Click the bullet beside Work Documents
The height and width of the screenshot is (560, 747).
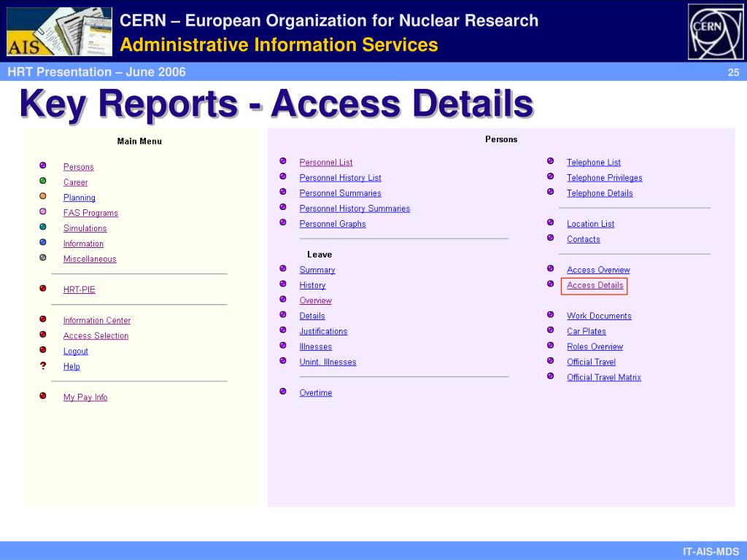551,315
